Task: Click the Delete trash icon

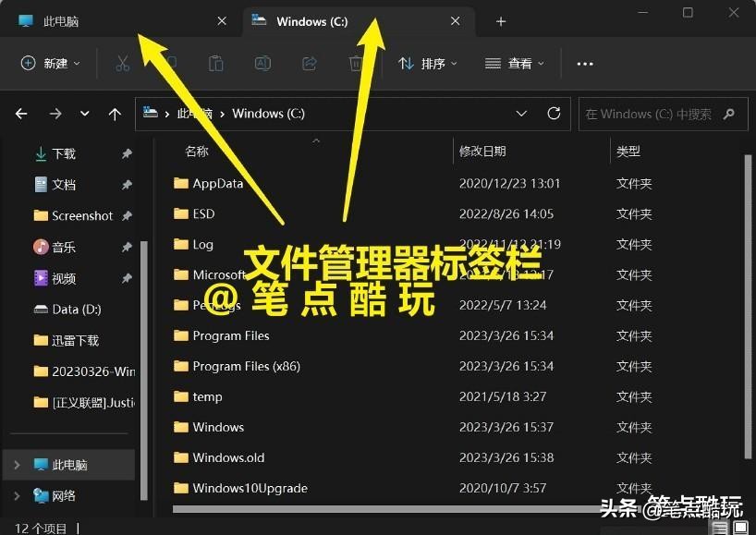Action: pos(357,63)
